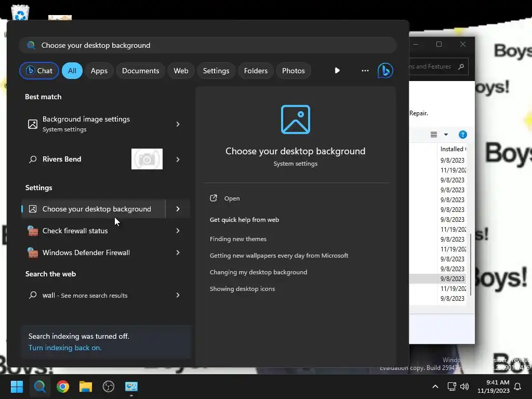The image size is (532, 399).
Task: Open Windows Start button
Action: coord(17,387)
